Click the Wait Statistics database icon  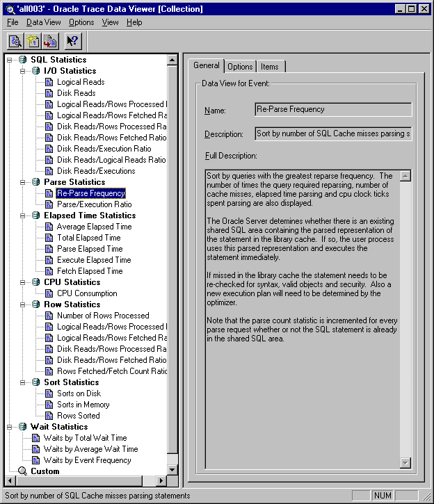click(22, 427)
